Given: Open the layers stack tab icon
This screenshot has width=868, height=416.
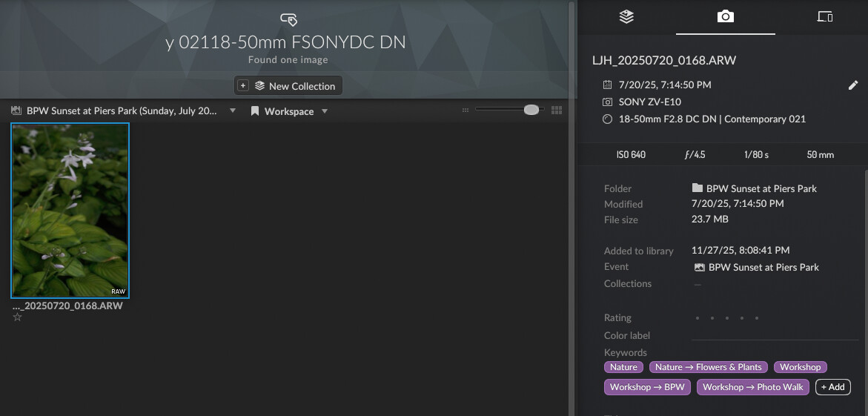Looking at the screenshot, I should point(626,16).
